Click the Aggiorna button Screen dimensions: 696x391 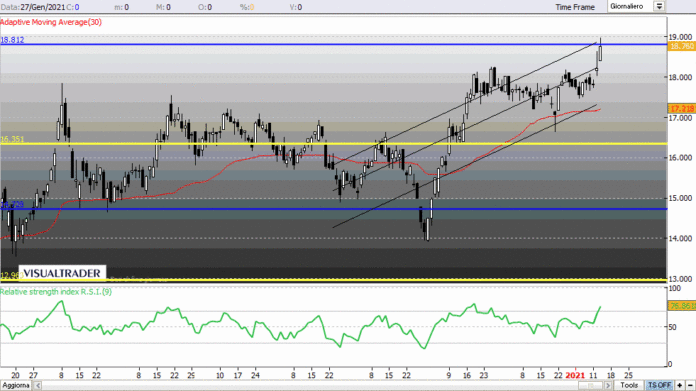pos(16,385)
